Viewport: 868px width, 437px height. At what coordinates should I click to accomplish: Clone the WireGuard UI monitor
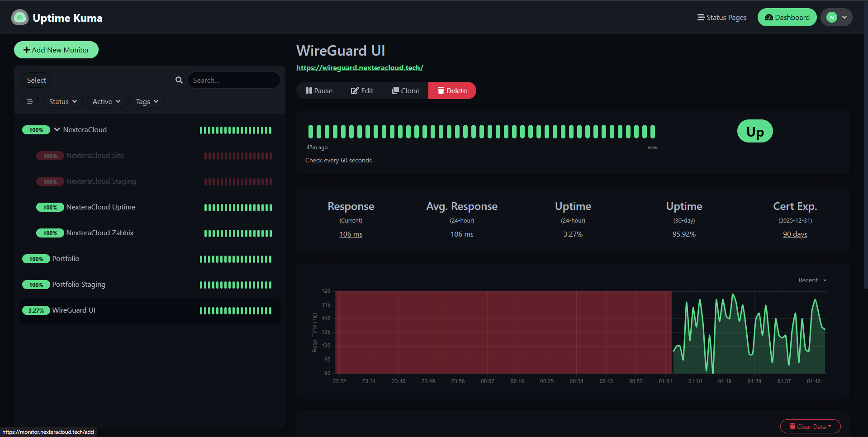[405, 90]
